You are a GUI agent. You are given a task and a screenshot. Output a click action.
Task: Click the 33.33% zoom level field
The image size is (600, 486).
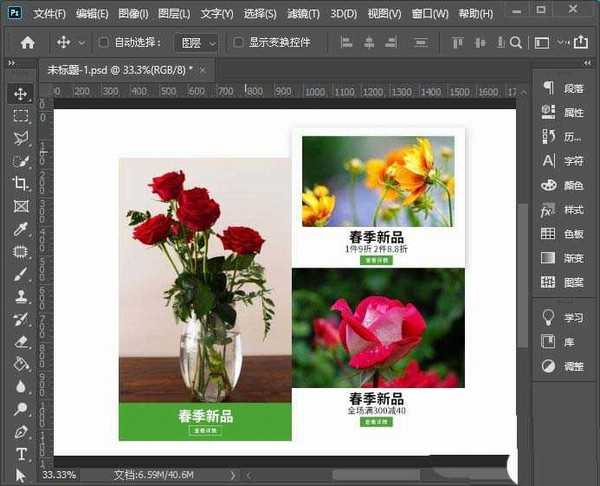60,474
